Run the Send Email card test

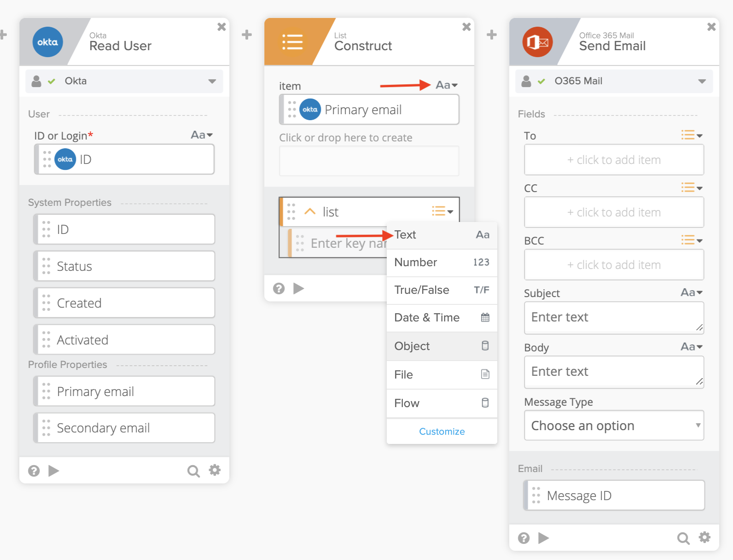(x=544, y=538)
